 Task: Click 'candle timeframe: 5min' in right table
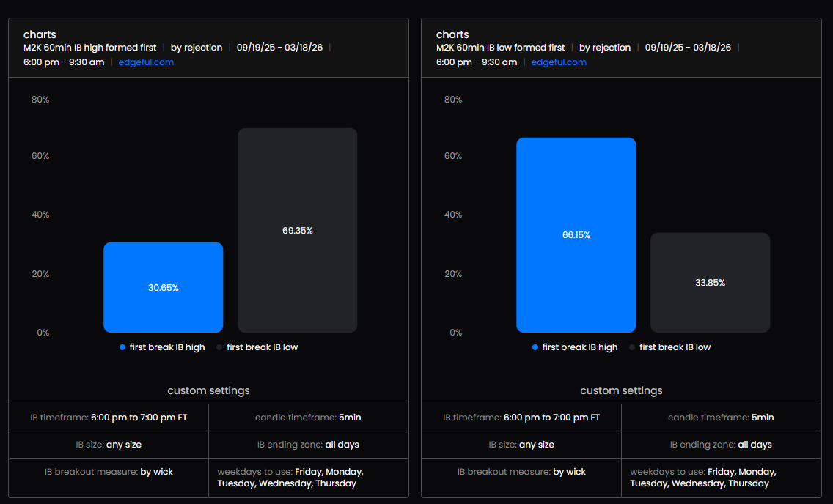[721, 418]
